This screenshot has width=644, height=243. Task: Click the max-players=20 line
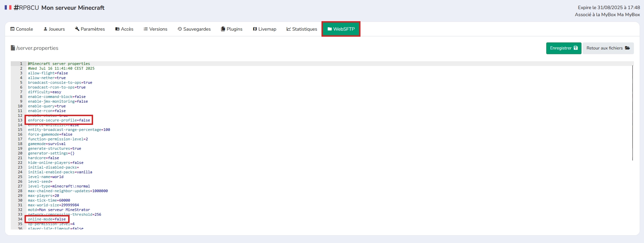tap(43, 196)
